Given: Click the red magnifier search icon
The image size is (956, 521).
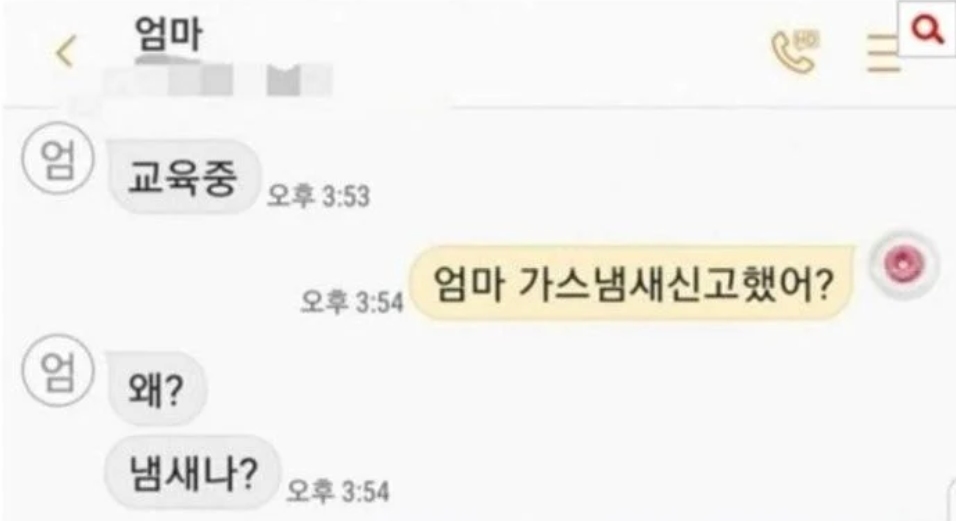Looking at the screenshot, I should (x=927, y=29).
